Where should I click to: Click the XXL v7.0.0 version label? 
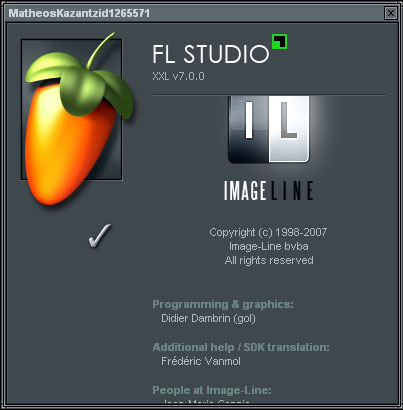click(178, 76)
